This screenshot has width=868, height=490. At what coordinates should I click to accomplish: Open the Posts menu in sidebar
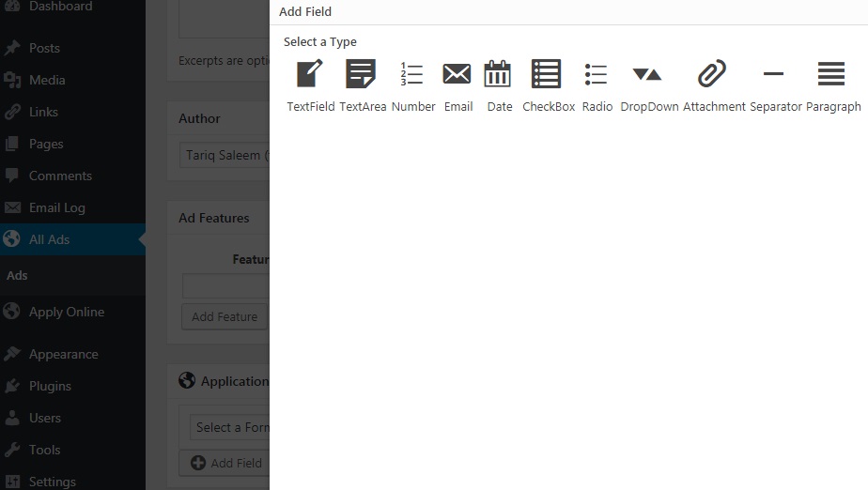pos(44,48)
